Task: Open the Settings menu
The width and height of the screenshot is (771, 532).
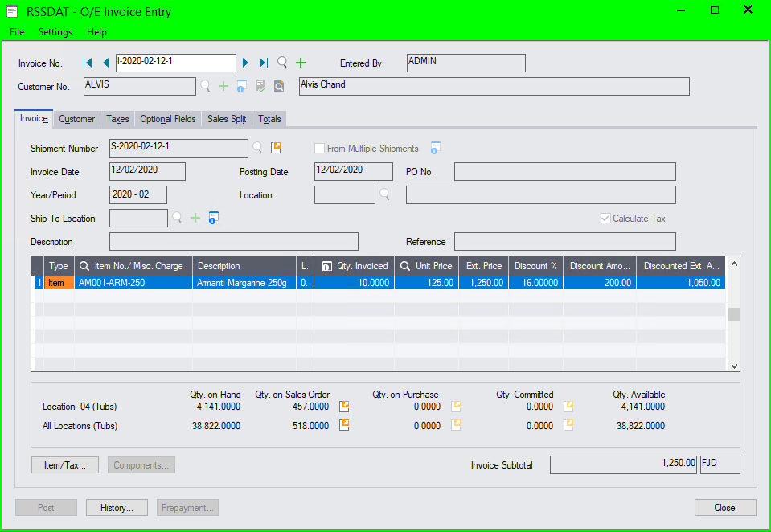Action: pos(55,32)
